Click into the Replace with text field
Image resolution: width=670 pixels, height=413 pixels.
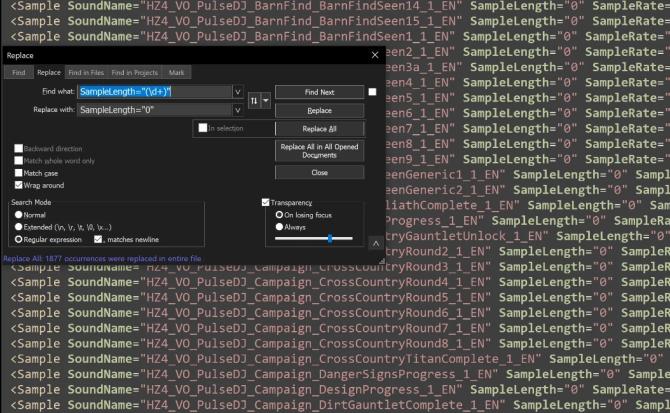point(154,110)
